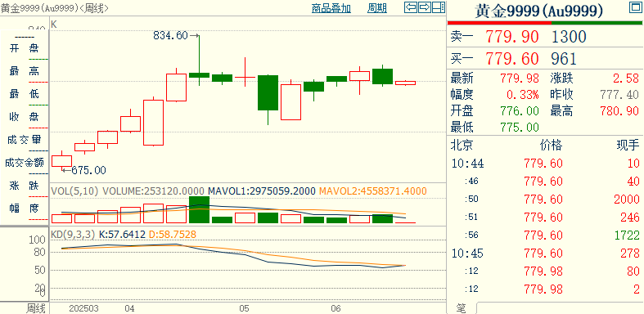
Task: Click the right arrow navigation icon
Action: (425, 7)
